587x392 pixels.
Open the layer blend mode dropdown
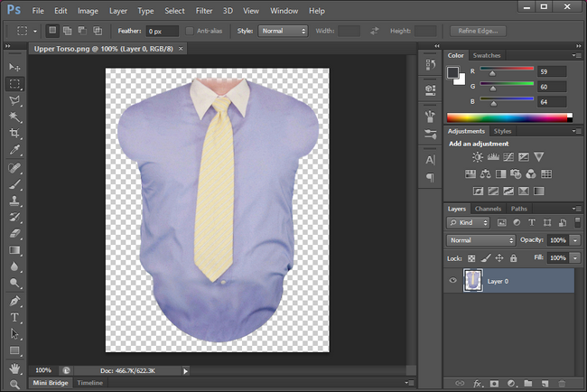pos(481,240)
